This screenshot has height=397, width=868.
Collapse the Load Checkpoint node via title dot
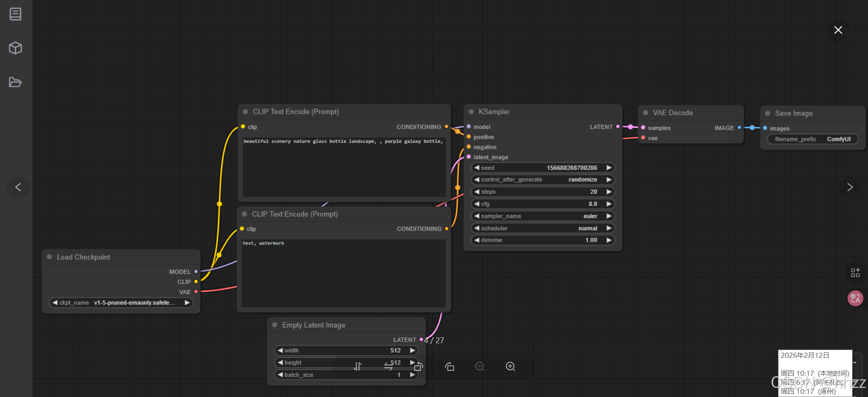pyautogui.click(x=49, y=257)
